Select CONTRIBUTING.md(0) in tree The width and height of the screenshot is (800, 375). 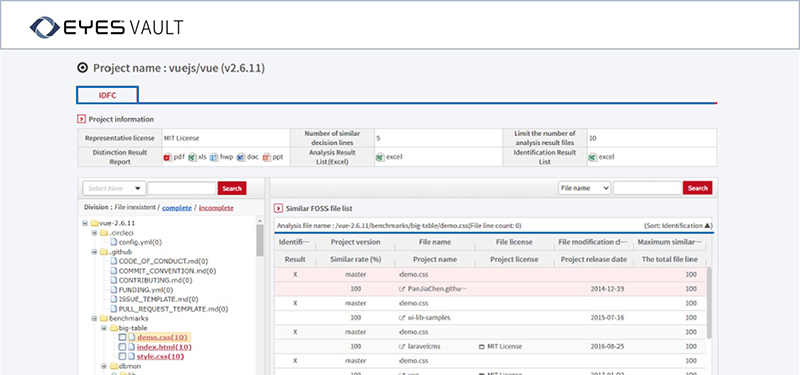pyautogui.click(x=155, y=280)
